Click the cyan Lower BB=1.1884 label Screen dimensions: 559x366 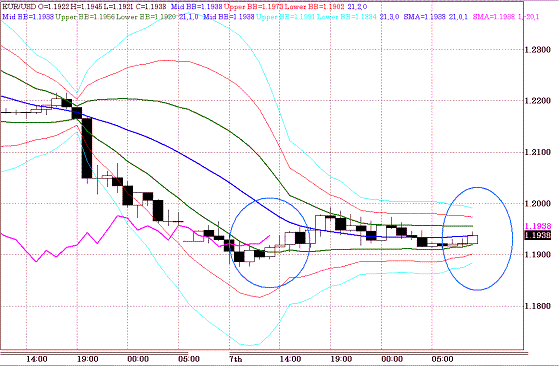[347, 17]
